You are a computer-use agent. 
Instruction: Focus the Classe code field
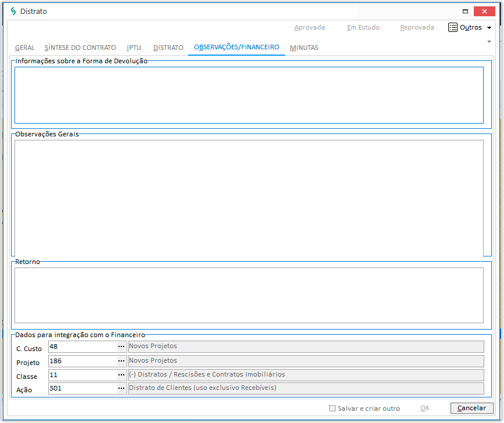(x=82, y=375)
